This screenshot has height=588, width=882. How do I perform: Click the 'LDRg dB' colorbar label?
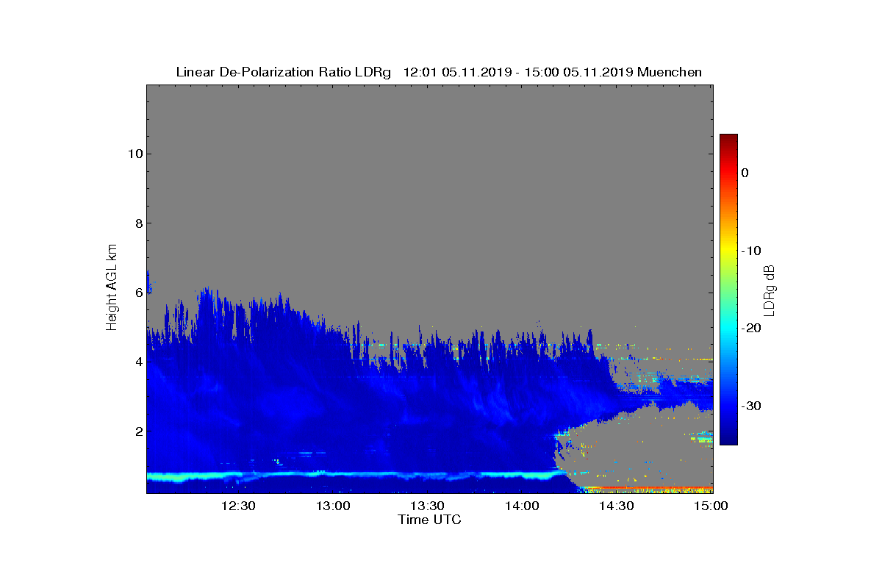click(x=770, y=290)
